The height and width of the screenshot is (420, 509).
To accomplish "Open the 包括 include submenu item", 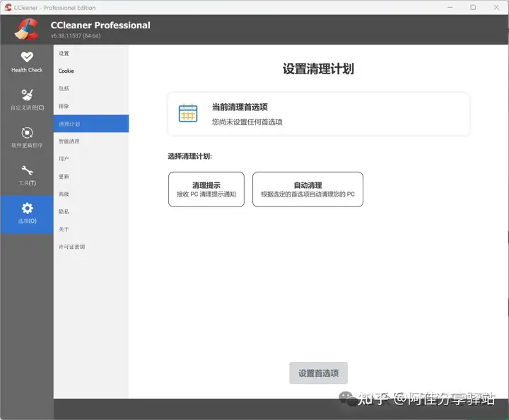I will [x=91, y=88].
